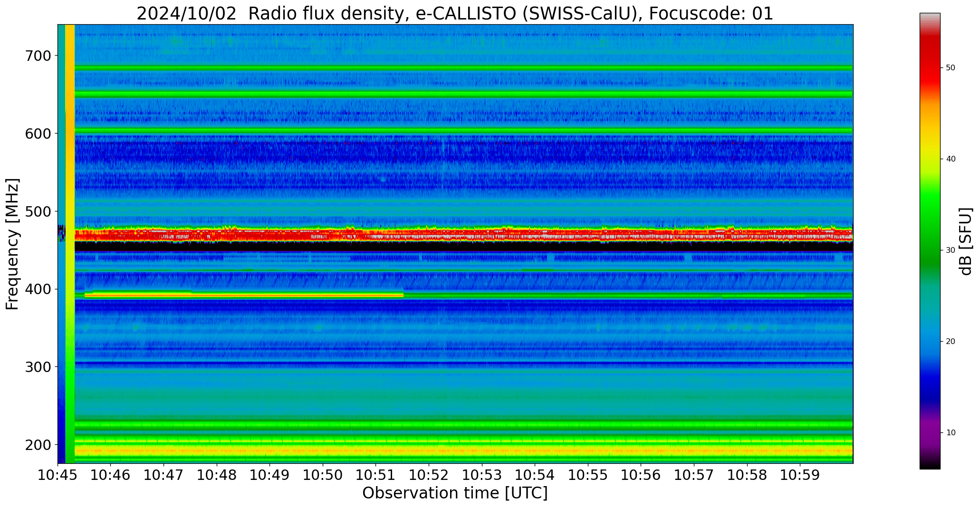
Task: Click the 10:55 time tick label
Action: point(588,475)
